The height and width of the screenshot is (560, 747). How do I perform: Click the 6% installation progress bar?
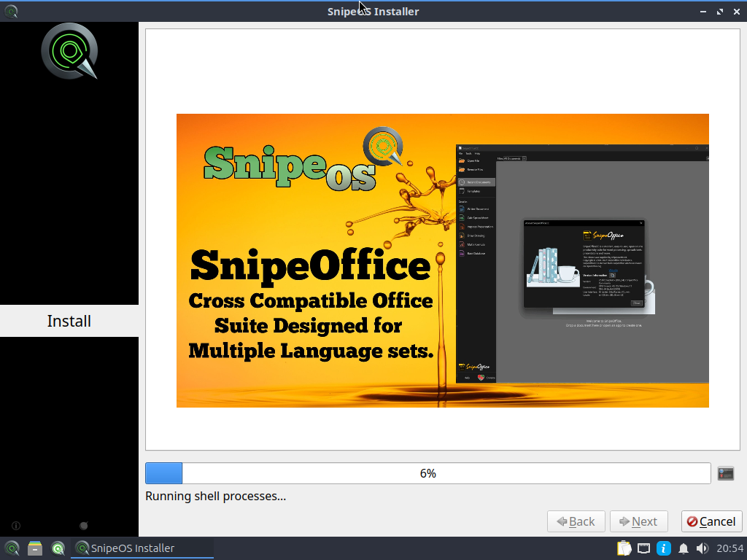pyautogui.click(x=427, y=473)
